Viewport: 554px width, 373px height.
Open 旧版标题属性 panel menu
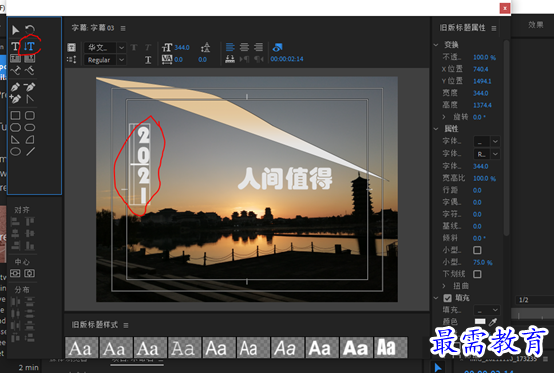494,28
